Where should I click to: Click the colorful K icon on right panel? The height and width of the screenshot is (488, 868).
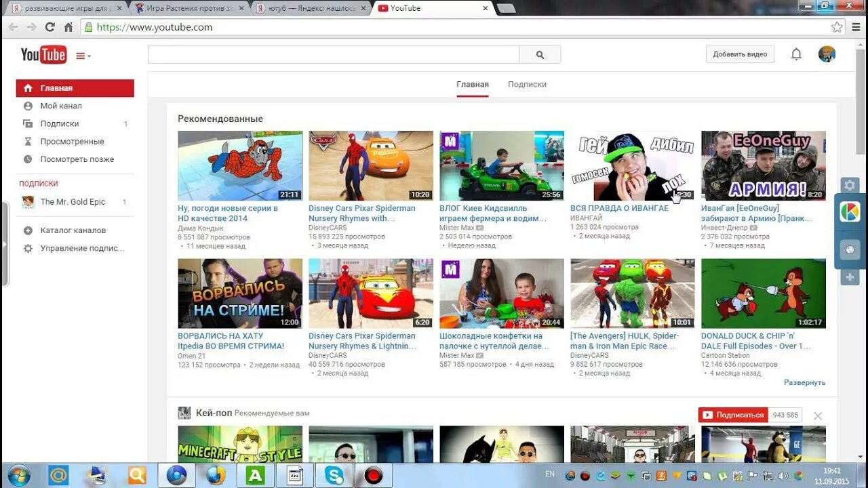coord(850,211)
